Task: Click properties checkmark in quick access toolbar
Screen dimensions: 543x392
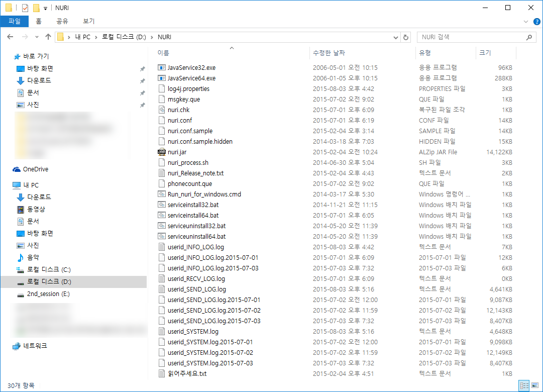Action: [x=25, y=8]
